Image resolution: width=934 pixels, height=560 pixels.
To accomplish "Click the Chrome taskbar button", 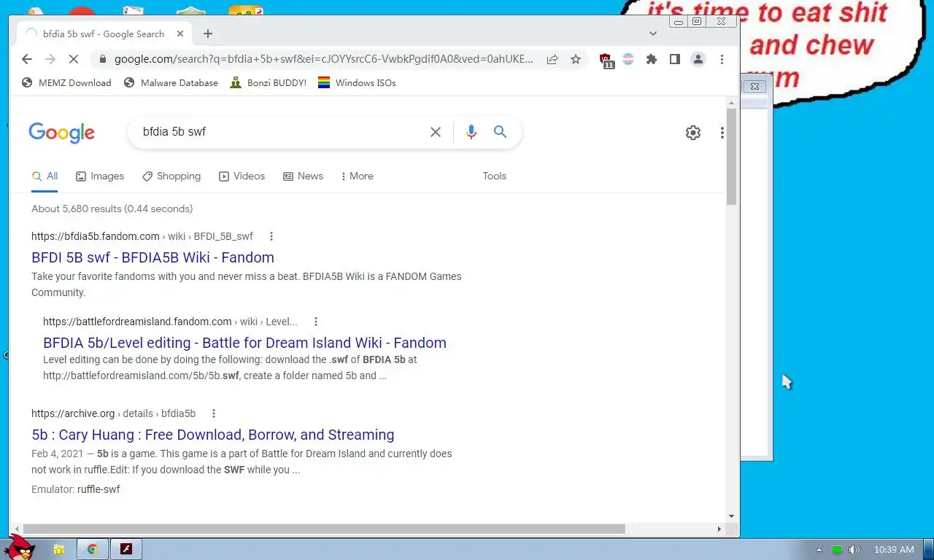I will 93,549.
